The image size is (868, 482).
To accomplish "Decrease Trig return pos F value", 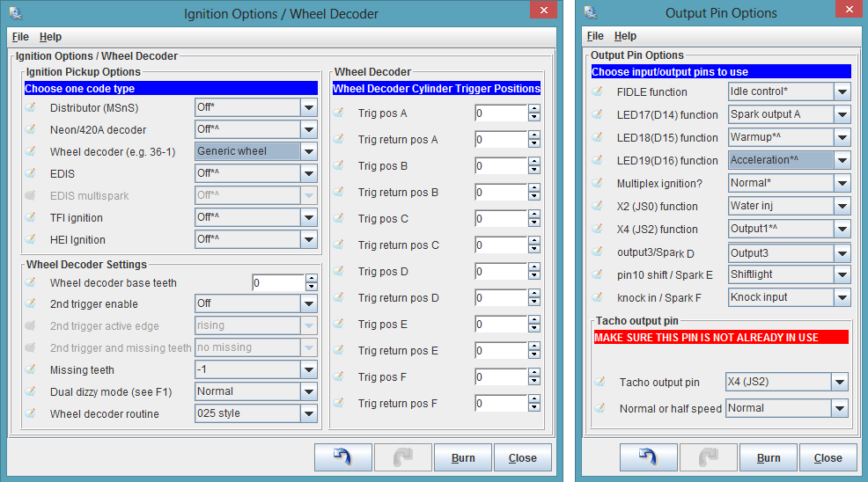I will point(534,407).
